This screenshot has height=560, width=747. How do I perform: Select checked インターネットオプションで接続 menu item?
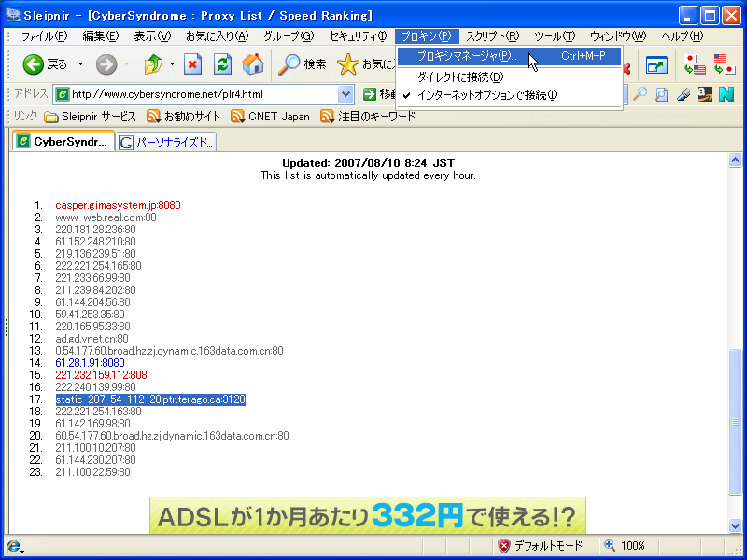(x=509, y=95)
